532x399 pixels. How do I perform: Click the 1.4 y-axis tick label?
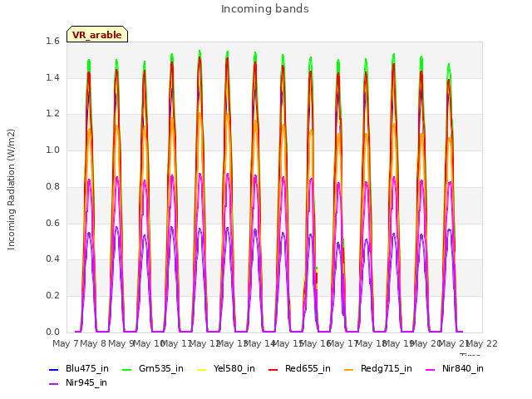(52, 77)
